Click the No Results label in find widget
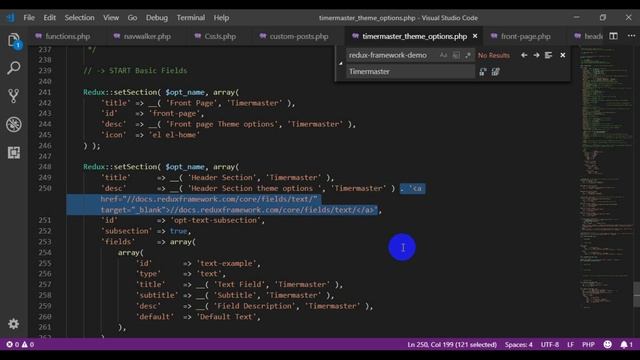The width and height of the screenshot is (640, 360). (x=494, y=55)
